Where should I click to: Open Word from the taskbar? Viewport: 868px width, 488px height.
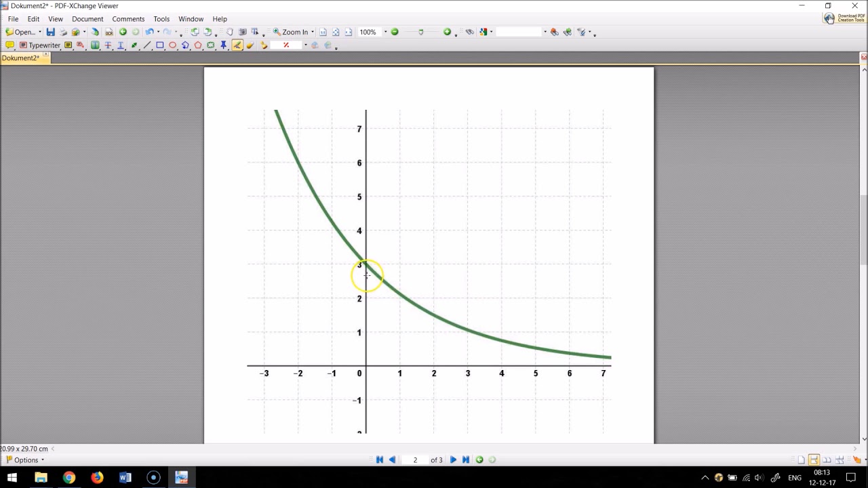point(125,478)
